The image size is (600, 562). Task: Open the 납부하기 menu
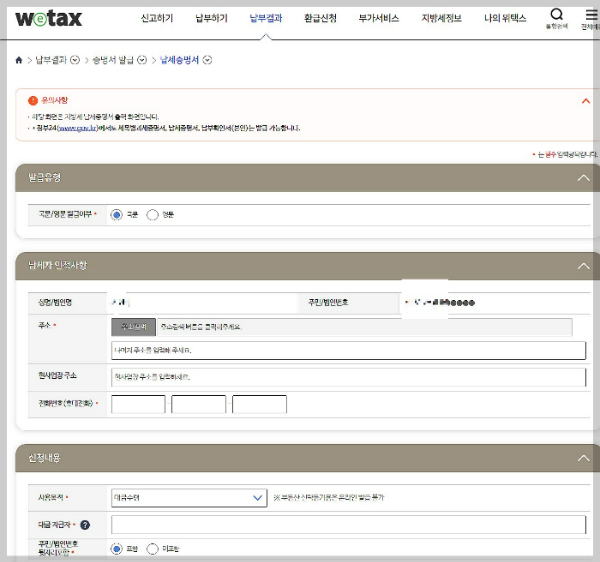[x=211, y=18]
